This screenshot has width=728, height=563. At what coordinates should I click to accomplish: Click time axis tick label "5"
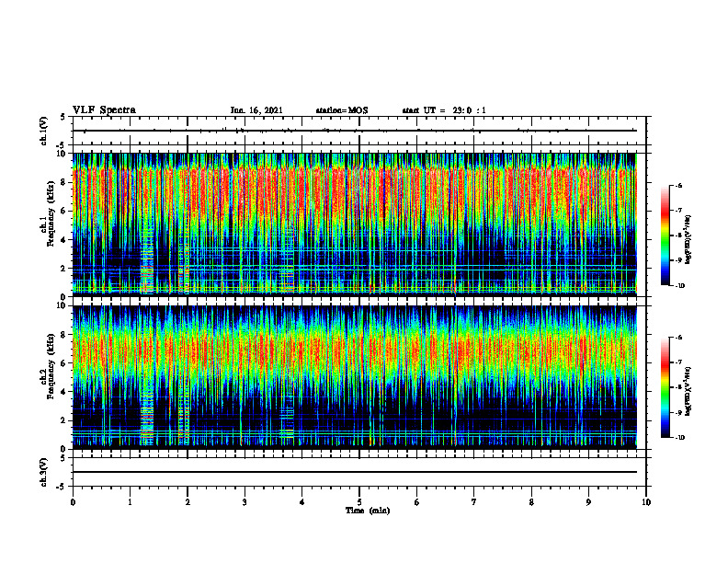tap(359, 502)
